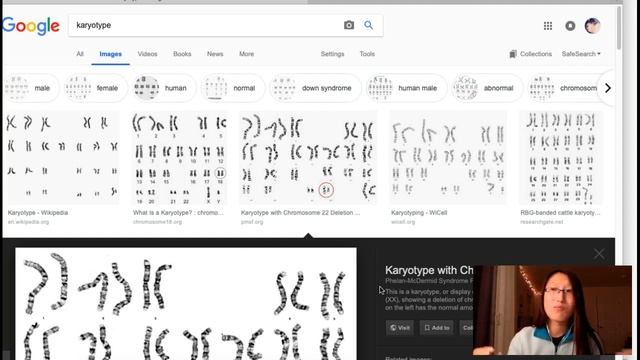
Task: Switch to the All tab
Action: [x=80, y=54]
